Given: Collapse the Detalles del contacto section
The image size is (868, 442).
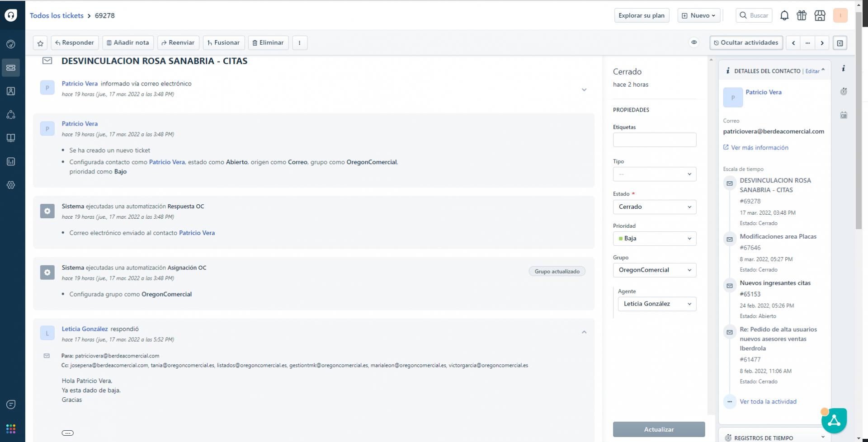Looking at the screenshot, I should coord(823,70).
